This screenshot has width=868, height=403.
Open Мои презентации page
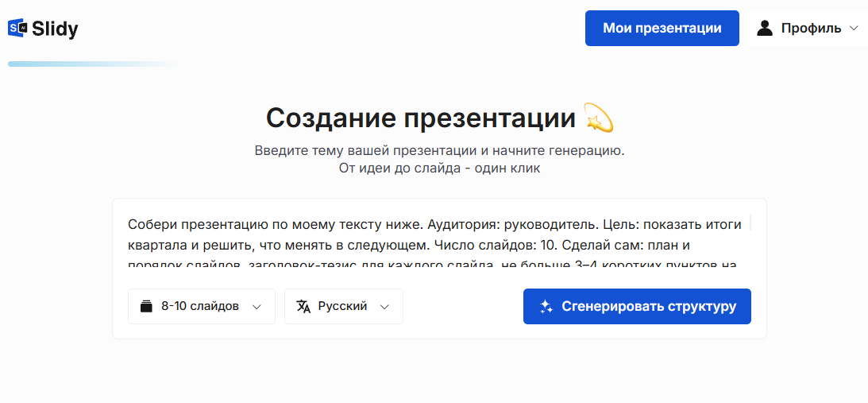pos(662,29)
